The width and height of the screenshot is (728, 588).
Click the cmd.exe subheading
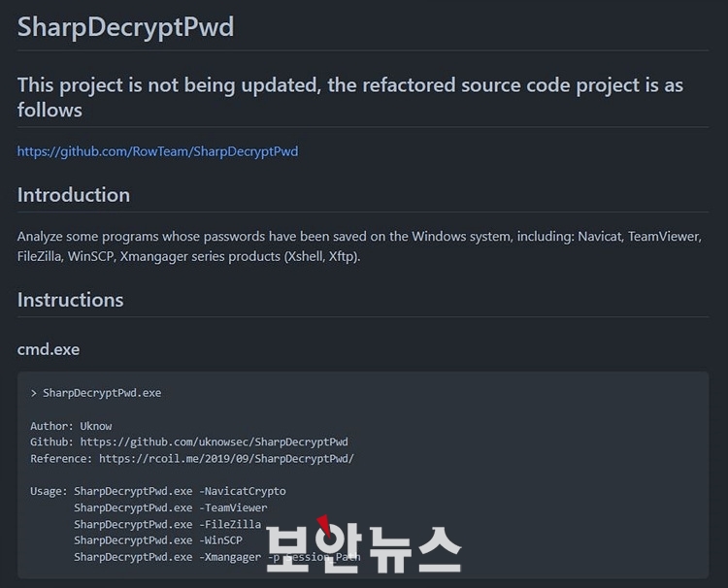[49, 349]
